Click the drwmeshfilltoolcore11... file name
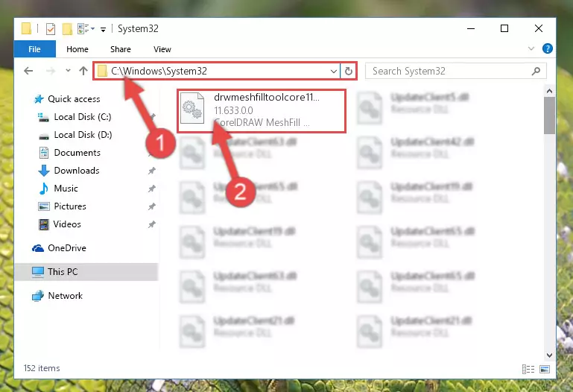This screenshot has height=392, width=573. 267,97
